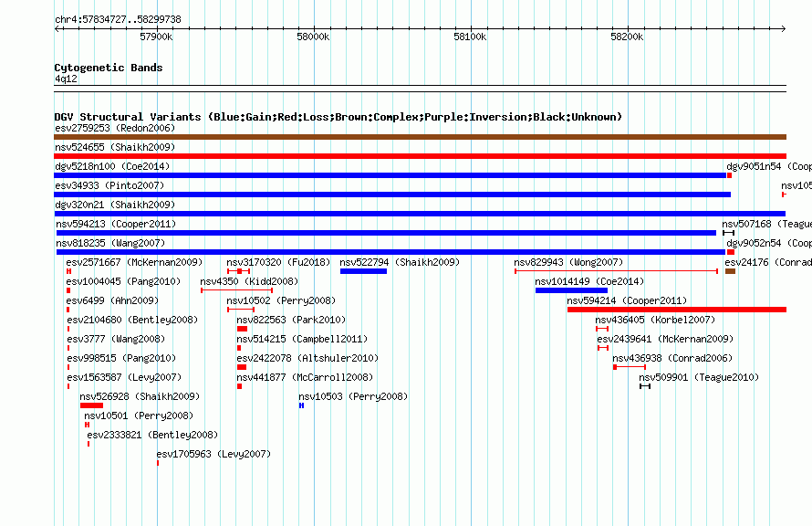Screen dimensions: 812x526
Task: Select the blue nsv1014149 gain bar
Action: click(571, 290)
